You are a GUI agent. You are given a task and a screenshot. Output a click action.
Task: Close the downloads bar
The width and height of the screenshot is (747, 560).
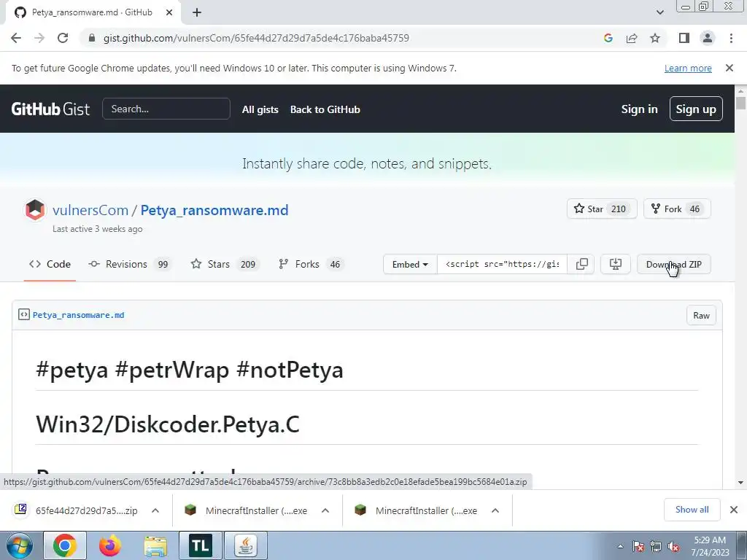click(x=734, y=510)
